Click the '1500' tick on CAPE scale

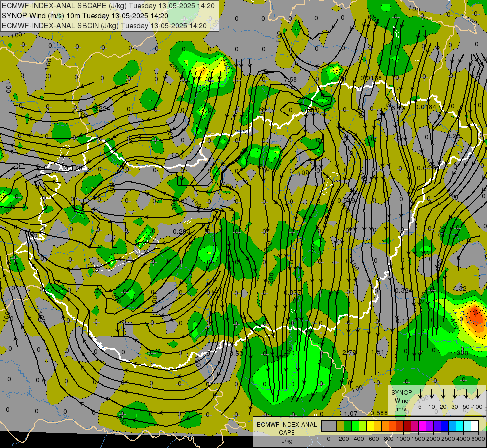418,439
